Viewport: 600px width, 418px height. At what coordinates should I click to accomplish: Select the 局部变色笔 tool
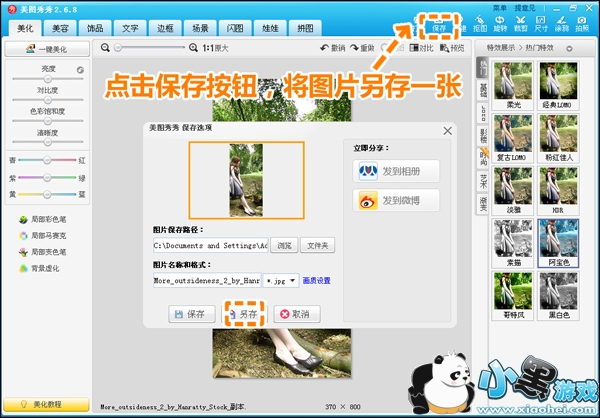[x=43, y=252]
